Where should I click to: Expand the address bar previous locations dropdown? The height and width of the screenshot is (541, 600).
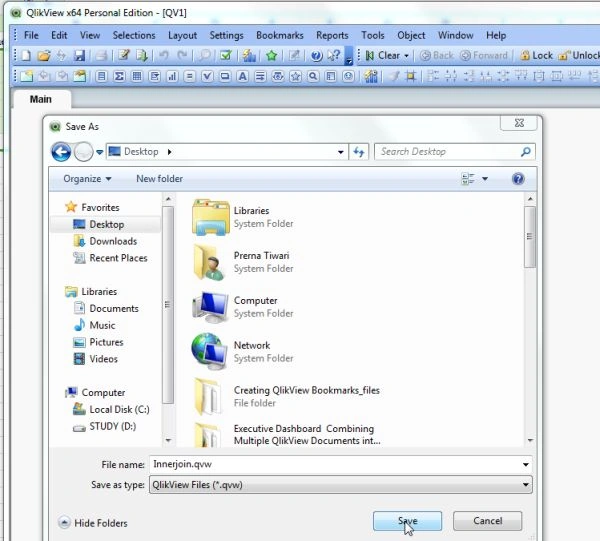340,152
